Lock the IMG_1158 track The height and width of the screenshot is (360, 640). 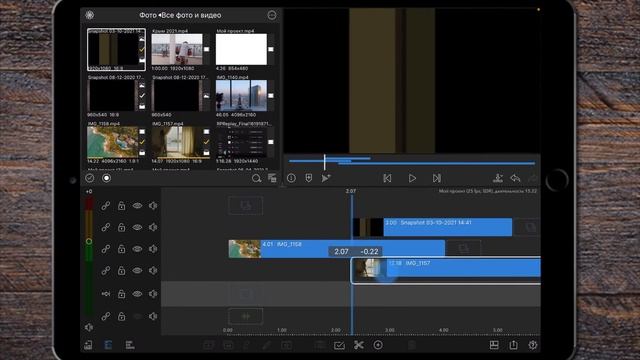pyautogui.click(x=121, y=249)
